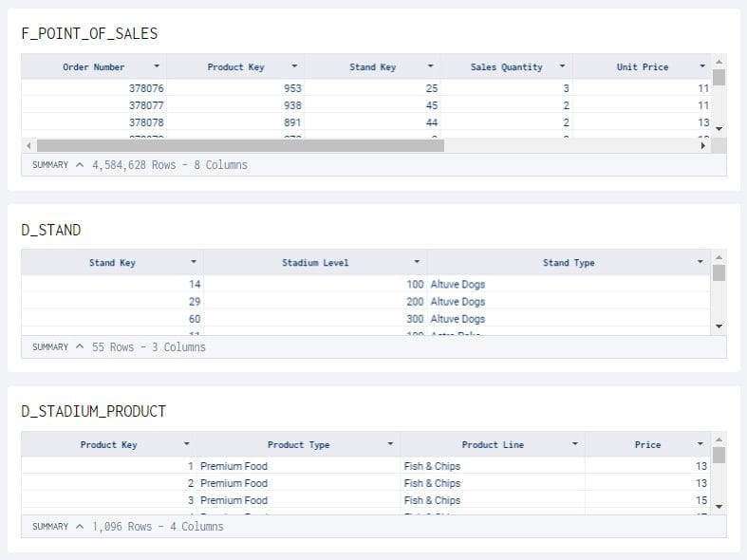Collapse the D_STADIUM_PRODUCT summary chevron
The height and width of the screenshot is (560, 747).
click(x=80, y=526)
